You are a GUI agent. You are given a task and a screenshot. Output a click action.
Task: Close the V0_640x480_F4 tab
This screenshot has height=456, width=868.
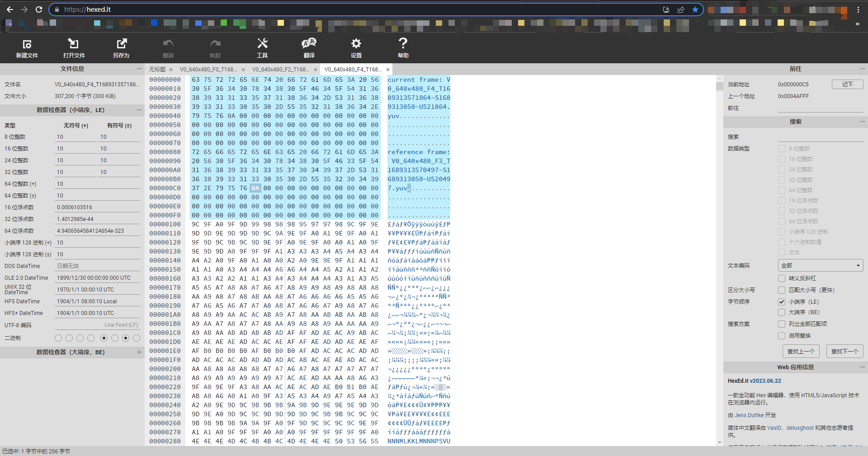(388, 70)
